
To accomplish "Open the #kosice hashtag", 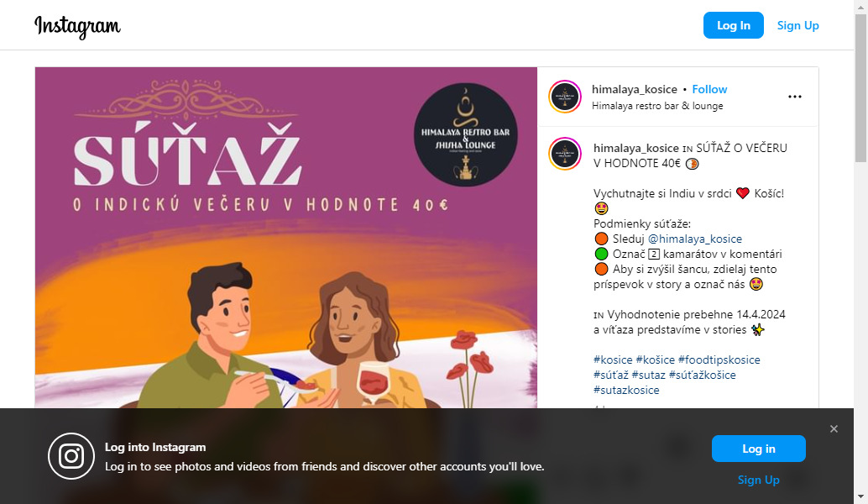I will 613,360.
